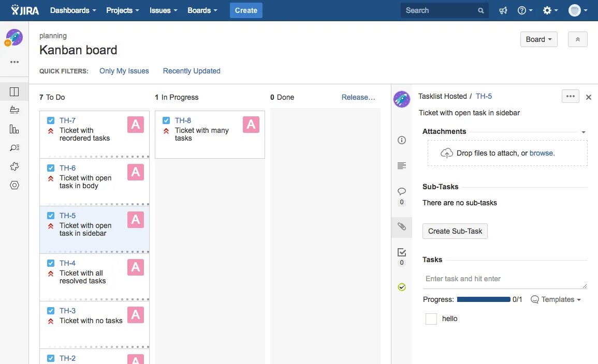Open the TH-7 issue key link
Screen dimensions: 598x364
(x=67, y=120)
